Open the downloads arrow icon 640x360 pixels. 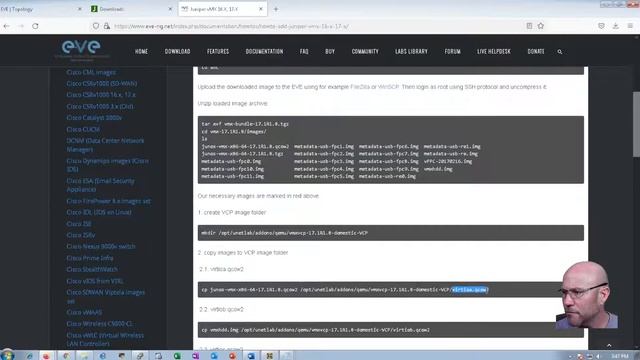(616, 26)
